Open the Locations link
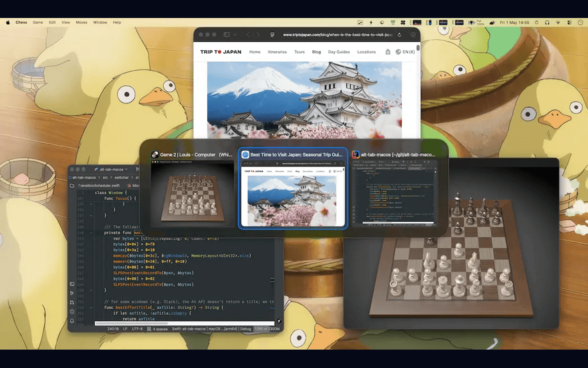This screenshot has width=588, height=368. click(x=366, y=52)
